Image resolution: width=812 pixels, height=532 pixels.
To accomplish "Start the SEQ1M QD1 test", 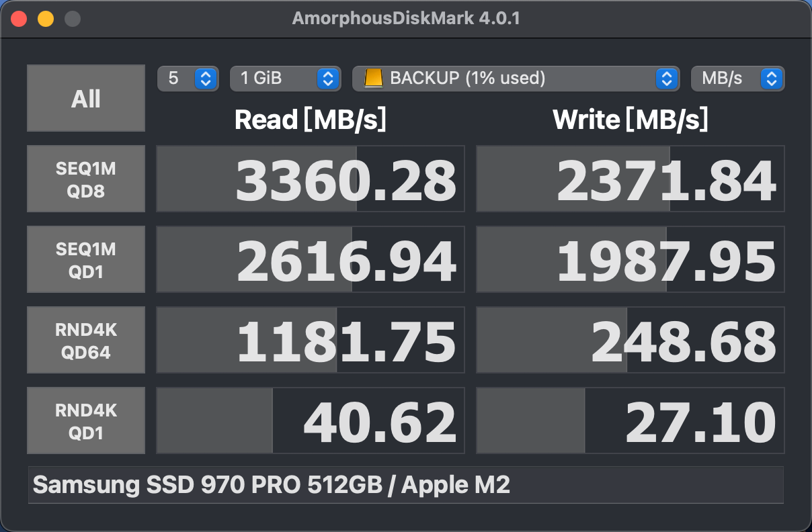I will (x=85, y=259).
